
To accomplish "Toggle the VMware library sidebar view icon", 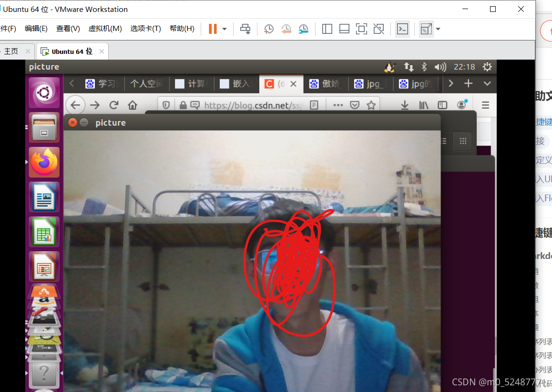I will click(x=327, y=29).
